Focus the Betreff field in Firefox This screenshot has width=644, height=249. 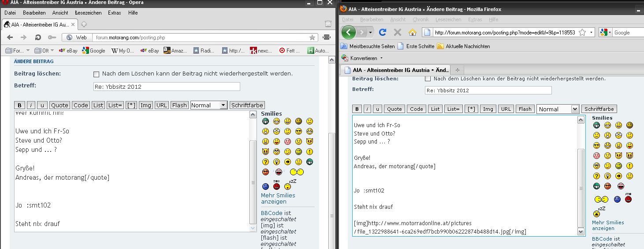488,90
